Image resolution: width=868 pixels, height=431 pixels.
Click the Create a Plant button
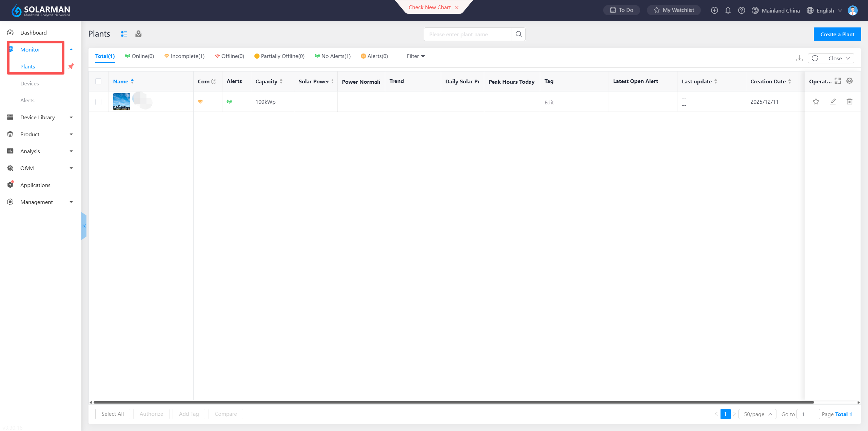[x=837, y=34]
